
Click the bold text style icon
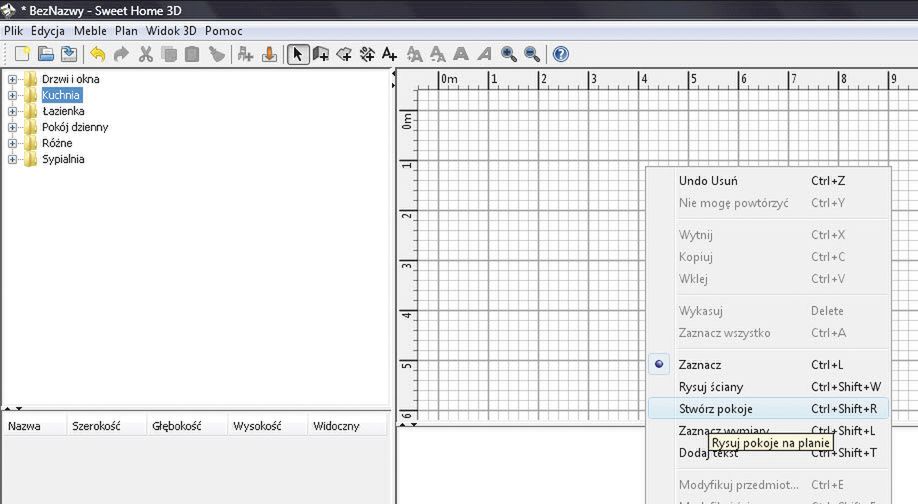[461, 54]
